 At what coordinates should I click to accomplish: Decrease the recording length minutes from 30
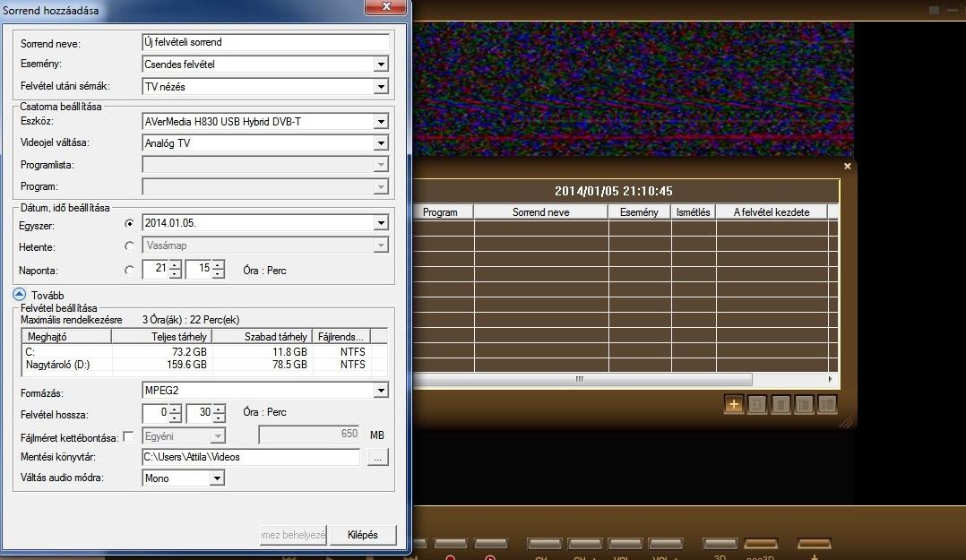tap(219, 417)
